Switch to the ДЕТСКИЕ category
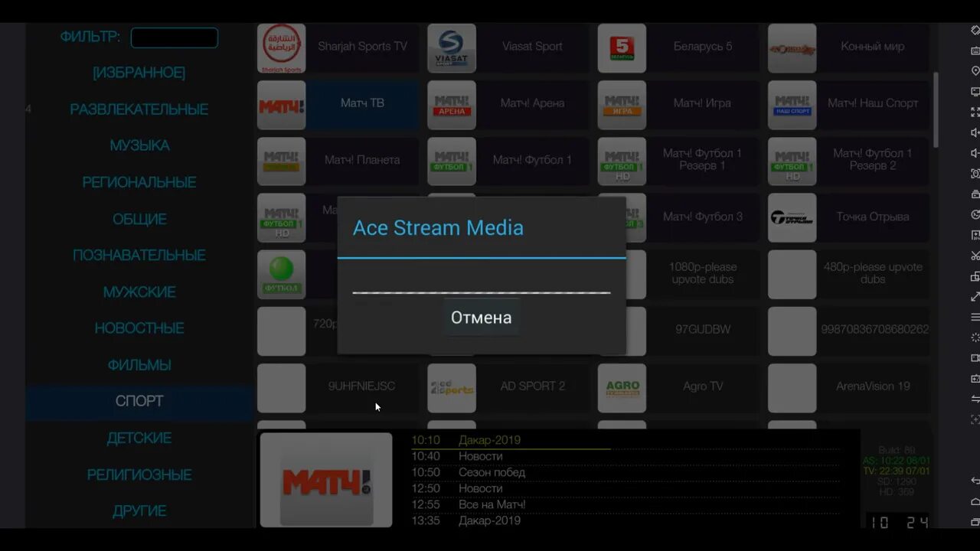The image size is (980, 551). pos(139,437)
